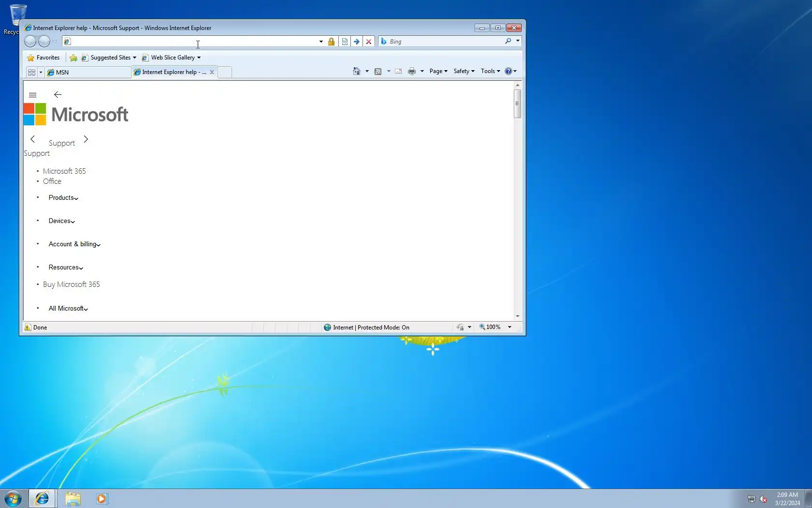This screenshot has height=508, width=812.
Task: Click inside the address bar field
Action: click(193, 42)
